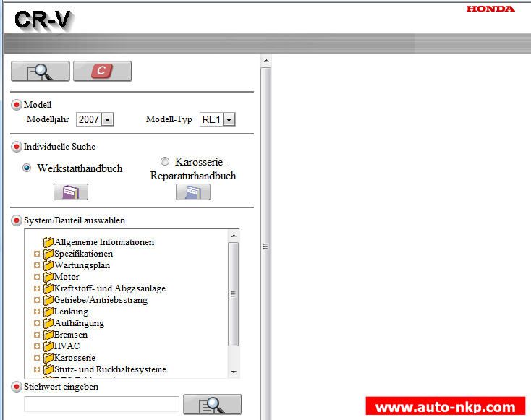This screenshot has height=420, width=531.
Task: Click the Allgemeine Informationen folder icon
Action: point(48,242)
